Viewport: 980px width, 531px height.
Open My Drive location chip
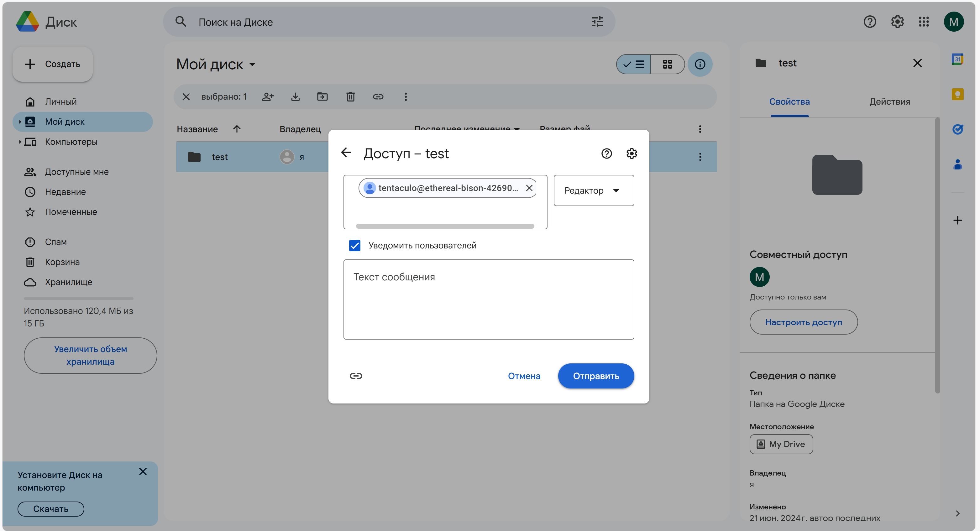coord(781,444)
